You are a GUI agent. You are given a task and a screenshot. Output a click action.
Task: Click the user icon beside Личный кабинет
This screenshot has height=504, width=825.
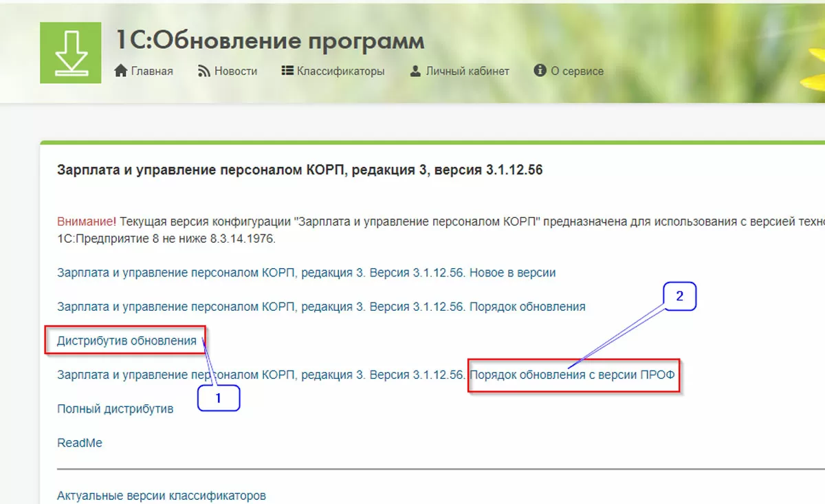(415, 71)
